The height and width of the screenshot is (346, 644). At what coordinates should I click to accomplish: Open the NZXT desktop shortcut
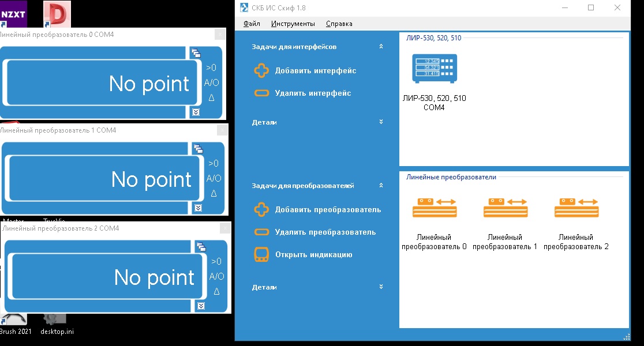point(13,14)
